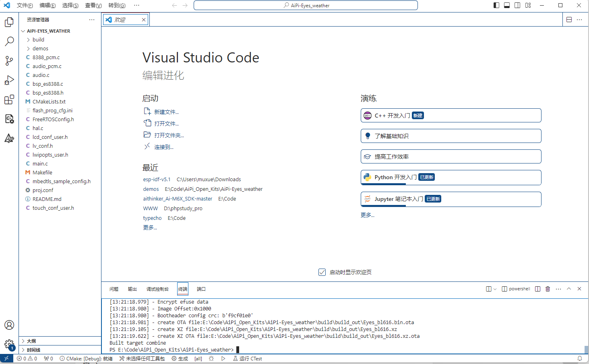This screenshot has height=364, width=589.
Task: Toggle the bottom panel visibility
Action: click(507, 5)
